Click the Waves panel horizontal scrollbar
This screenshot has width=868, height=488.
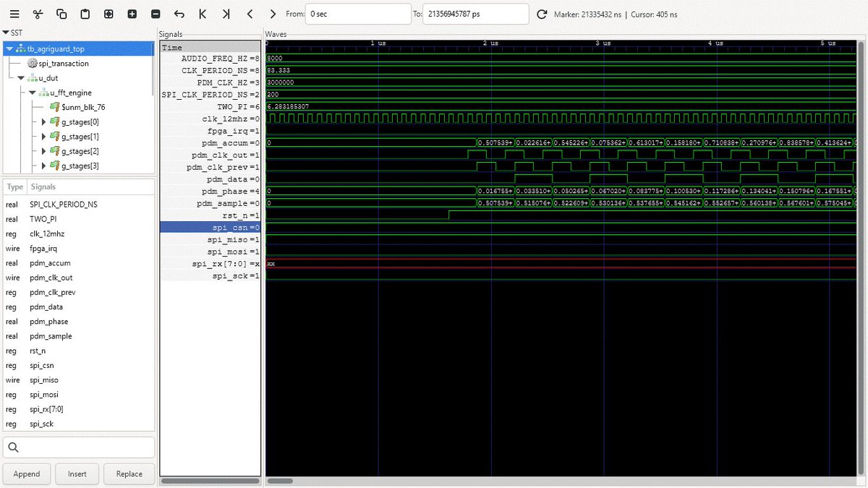click(280, 481)
